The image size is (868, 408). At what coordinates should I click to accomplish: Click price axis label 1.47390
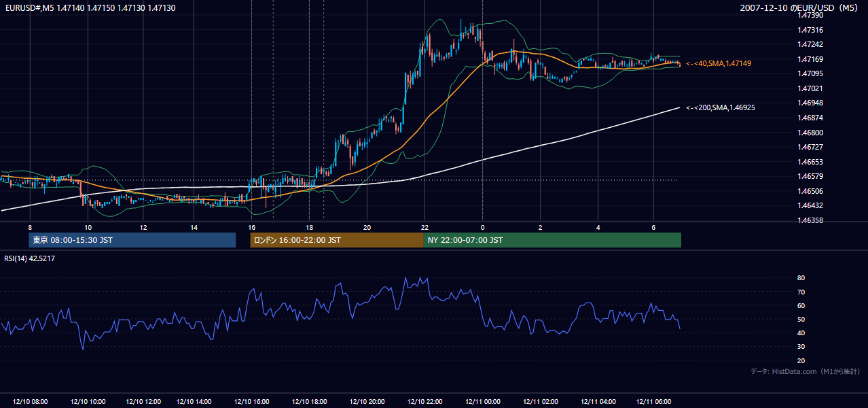(x=810, y=15)
